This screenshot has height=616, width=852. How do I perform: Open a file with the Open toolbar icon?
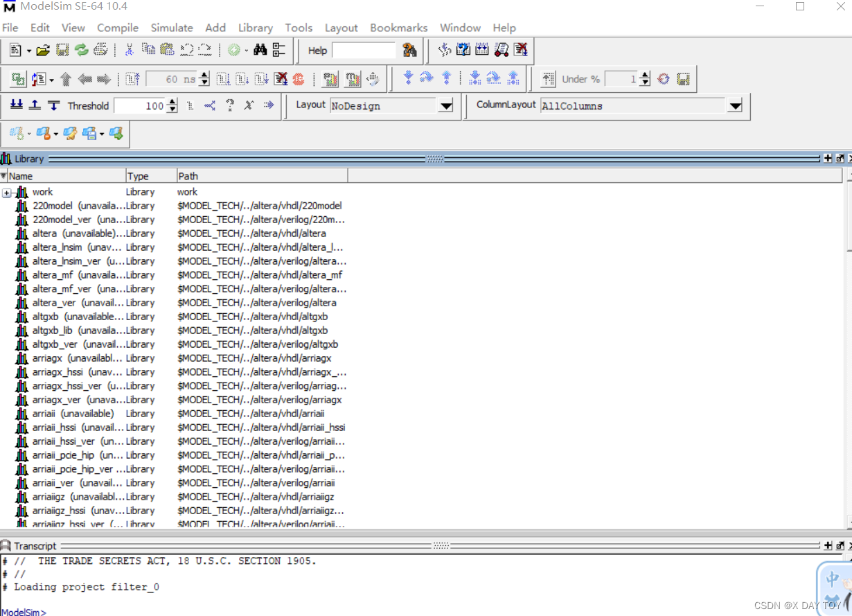(43, 50)
